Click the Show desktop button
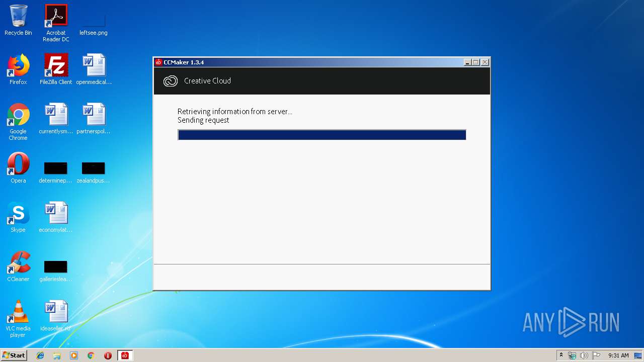Viewport: 644px width, 362px height. click(639, 355)
